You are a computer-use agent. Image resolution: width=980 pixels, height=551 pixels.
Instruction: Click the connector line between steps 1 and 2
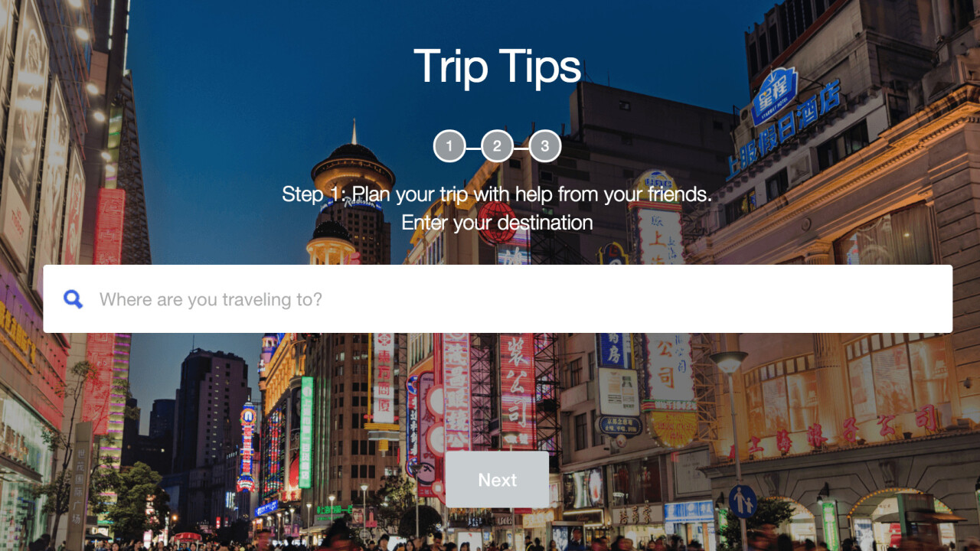point(473,146)
